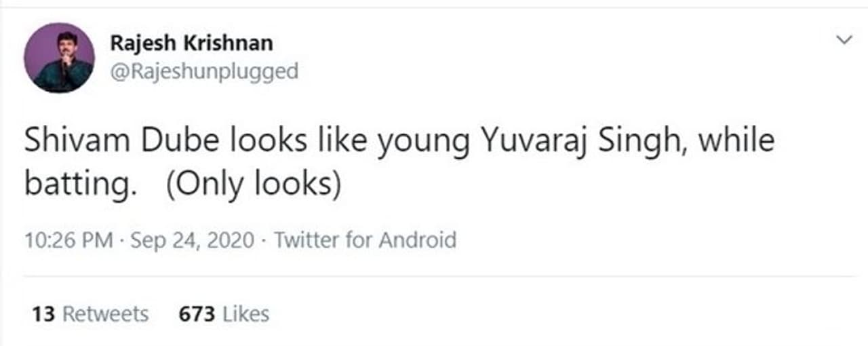The image size is (868, 346).
Task: Click the retweet count number 13
Action: coord(43,314)
